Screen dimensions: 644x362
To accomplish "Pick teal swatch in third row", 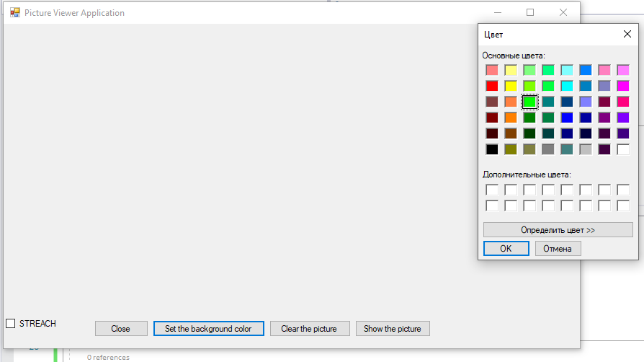I will tap(548, 102).
